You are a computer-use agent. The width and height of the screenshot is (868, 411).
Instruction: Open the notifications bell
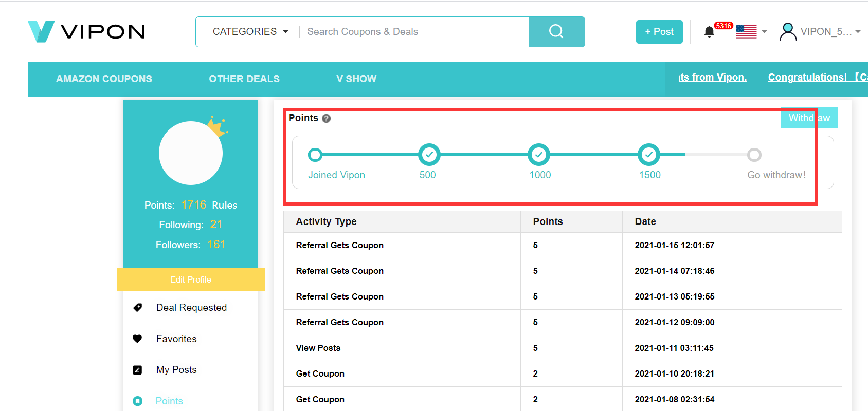tap(709, 32)
